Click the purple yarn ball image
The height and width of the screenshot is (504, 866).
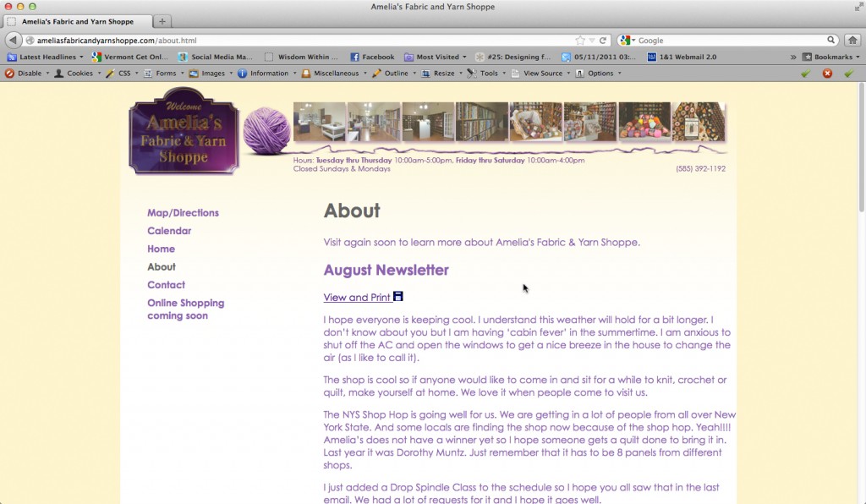coord(267,131)
